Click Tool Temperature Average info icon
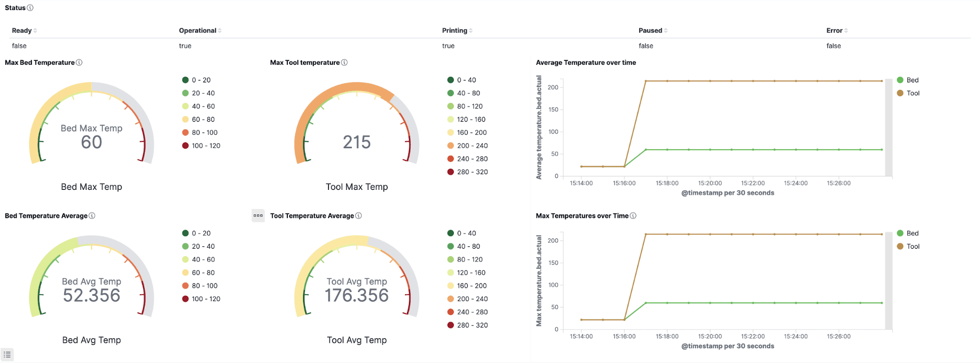This screenshot has height=363, width=980. tap(358, 216)
